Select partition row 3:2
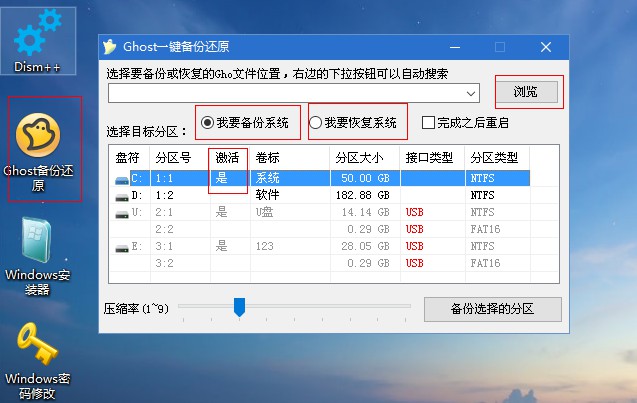 pos(320,263)
